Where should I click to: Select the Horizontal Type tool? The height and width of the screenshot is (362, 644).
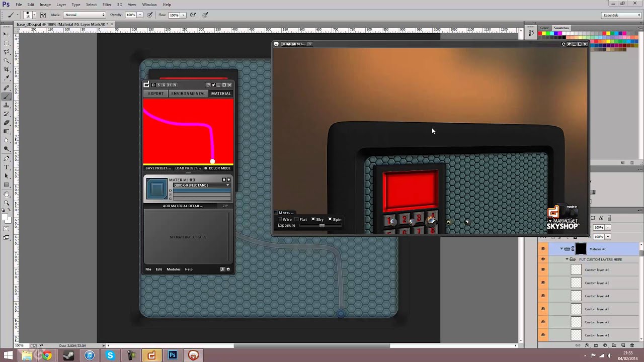(x=6, y=167)
